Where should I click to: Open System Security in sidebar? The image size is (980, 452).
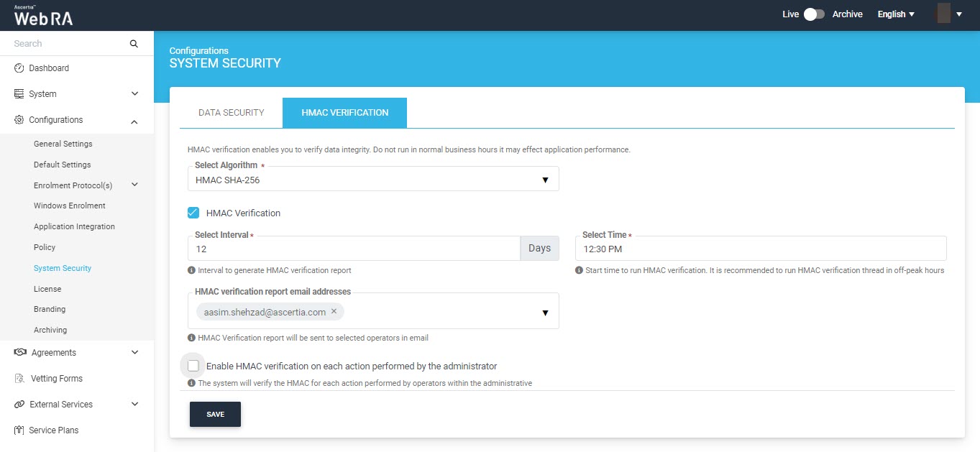click(63, 268)
